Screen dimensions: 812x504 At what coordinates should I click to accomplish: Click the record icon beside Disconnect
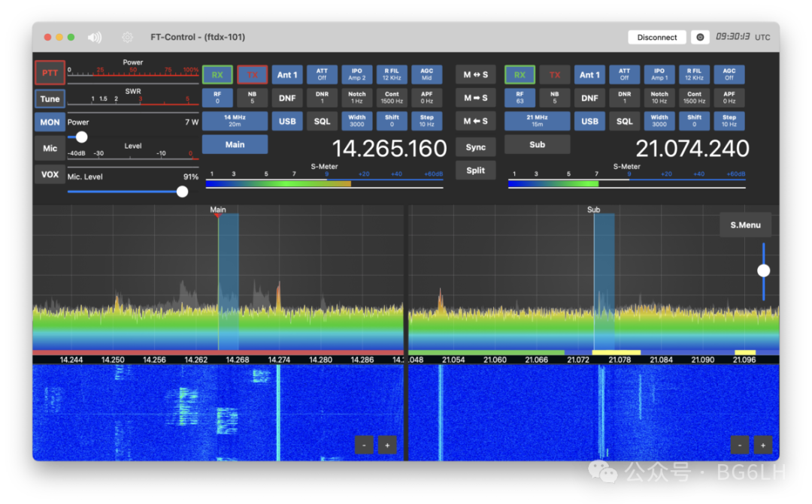point(700,38)
